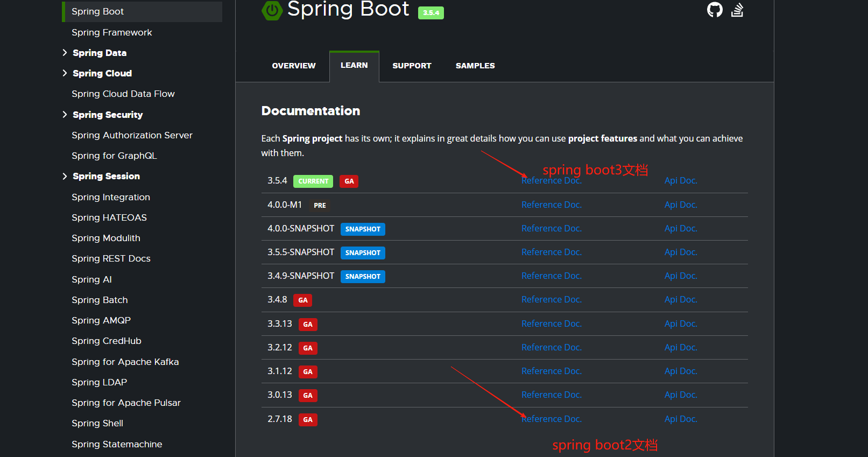
Task: Click the Spring Session label text
Action: pyautogui.click(x=106, y=176)
